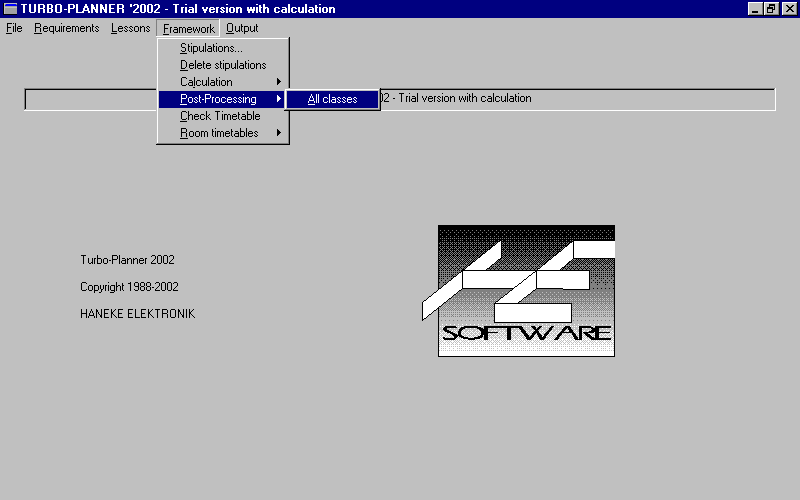
Task: Minimize the Turbo-Planner window
Action: pyautogui.click(x=755, y=9)
